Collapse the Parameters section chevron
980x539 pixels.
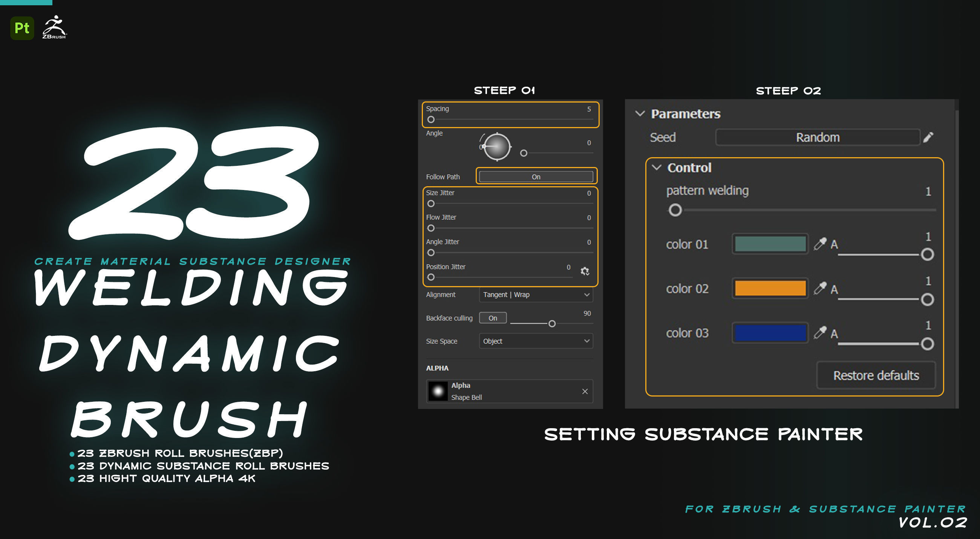tap(640, 113)
